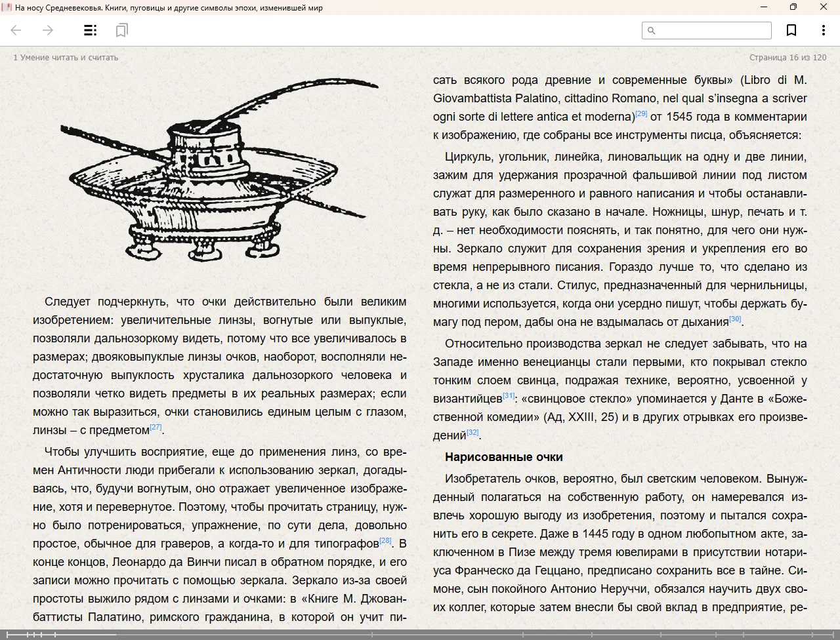The width and height of the screenshot is (840, 640).
Task: Open footnote 28 after типографов
Action: (x=385, y=541)
